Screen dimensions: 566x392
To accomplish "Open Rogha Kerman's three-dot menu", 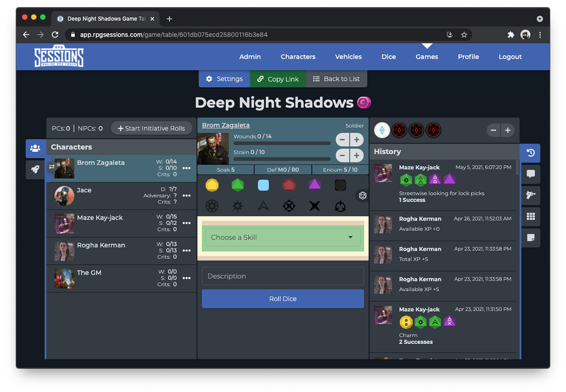I will 187,251.
